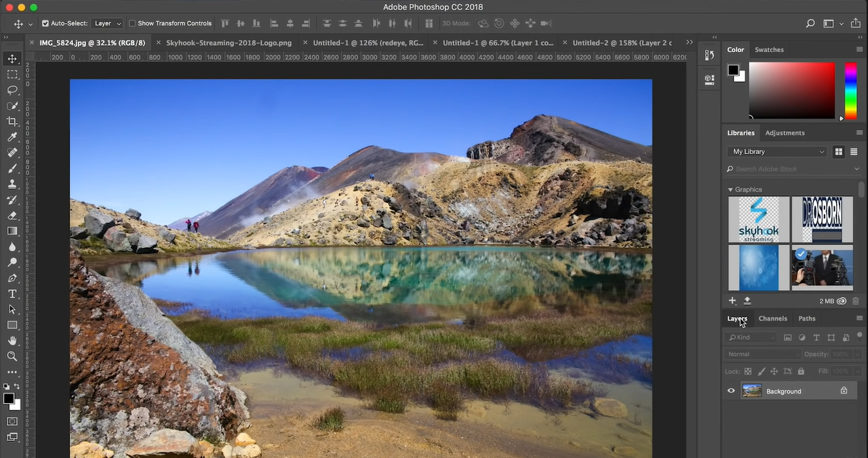
Task: Toggle type layer filter in Layers panel
Action: (x=816, y=337)
